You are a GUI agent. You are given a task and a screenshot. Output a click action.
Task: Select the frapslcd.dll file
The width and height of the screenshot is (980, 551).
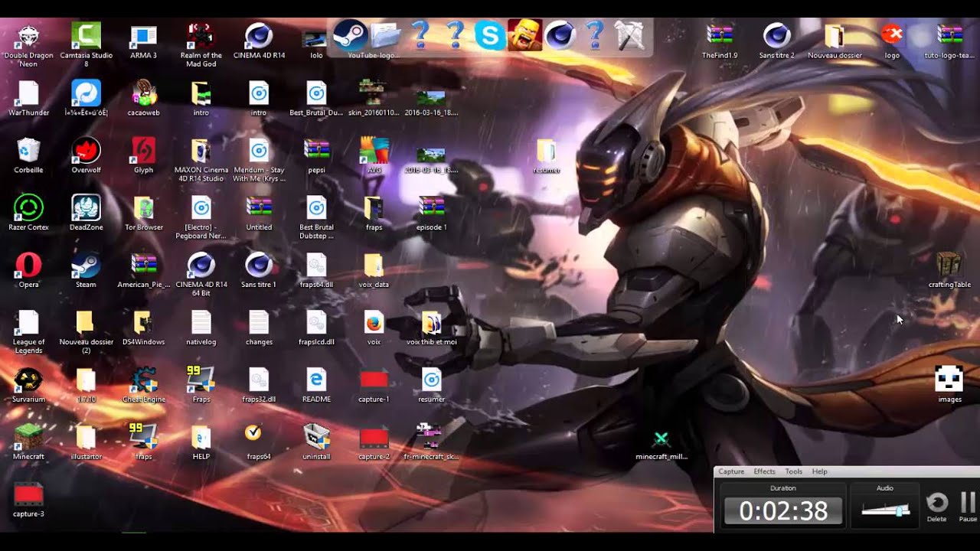(x=316, y=323)
